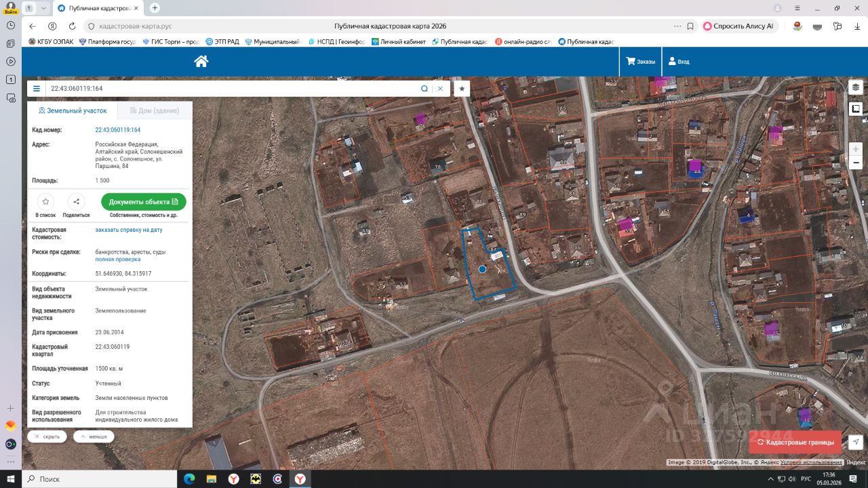The height and width of the screenshot is (488, 868).
Task: Open cadastral number link 22:43:060119:164
Action: [x=118, y=130]
